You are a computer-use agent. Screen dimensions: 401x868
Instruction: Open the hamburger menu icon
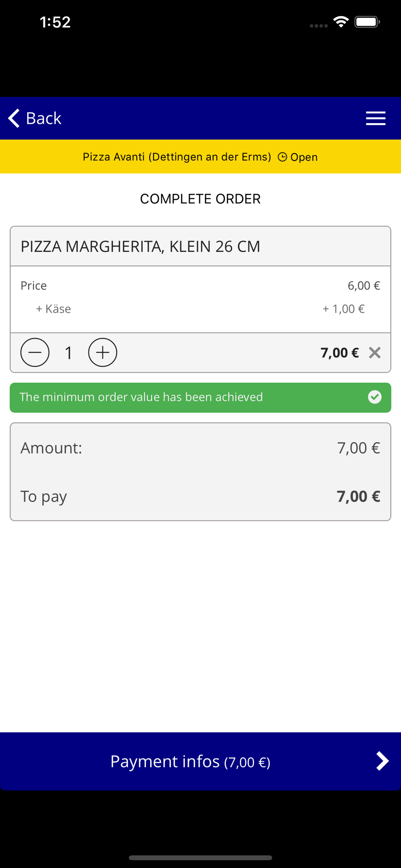(x=375, y=118)
